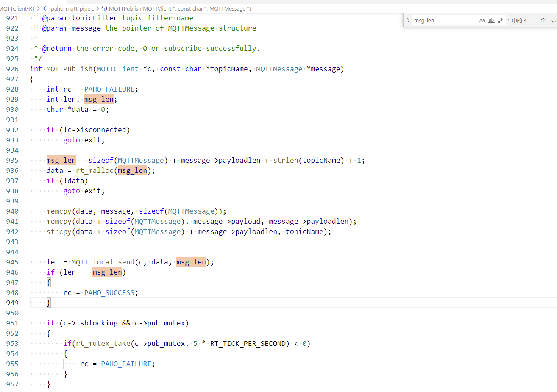Click line number 945 in the gutter
Viewport: 557px width, 392px height.
point(12,261)
